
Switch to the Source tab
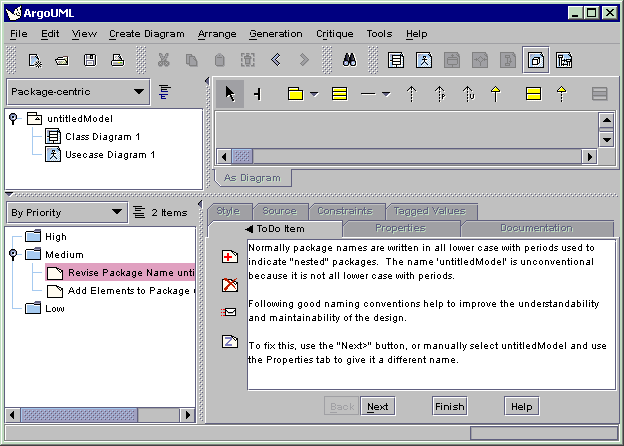coord(279,211)
